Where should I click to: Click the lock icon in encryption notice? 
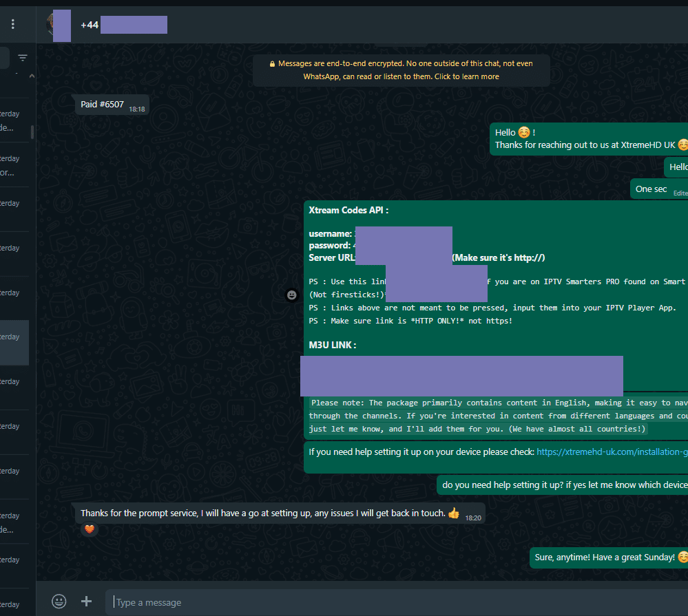click(x=273, y=64)
